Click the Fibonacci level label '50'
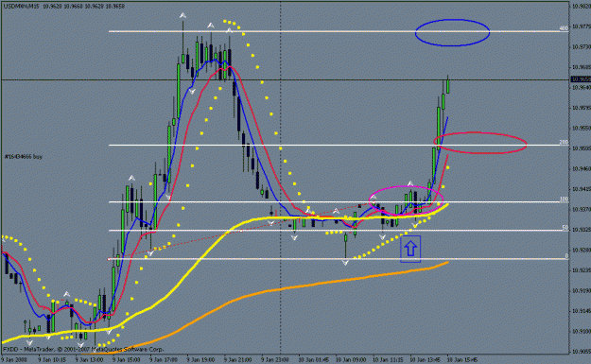This screenshot has width=591, height=364. [565, 228]
